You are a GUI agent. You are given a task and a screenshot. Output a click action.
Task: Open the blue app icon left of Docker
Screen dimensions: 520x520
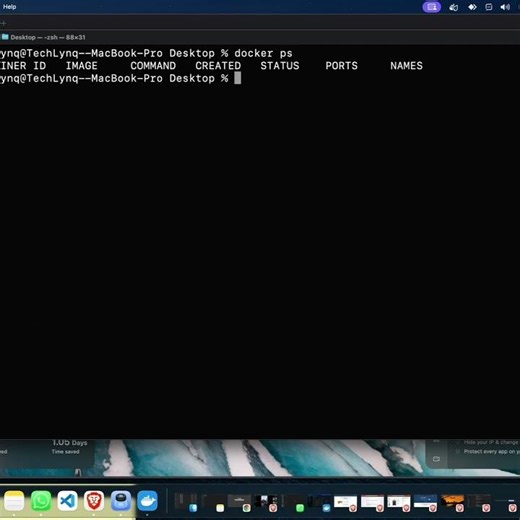click(x=121, y=501)
